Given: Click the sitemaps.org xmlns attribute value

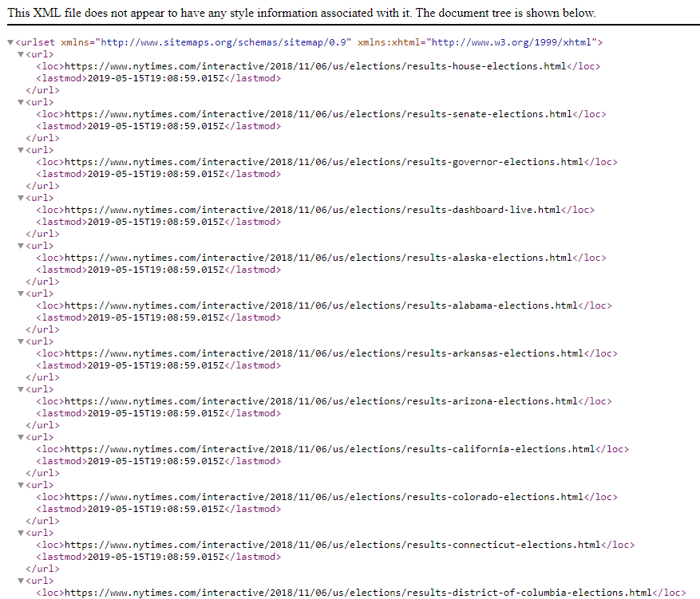Looking at the screenshot, I should tap(223, 42).
